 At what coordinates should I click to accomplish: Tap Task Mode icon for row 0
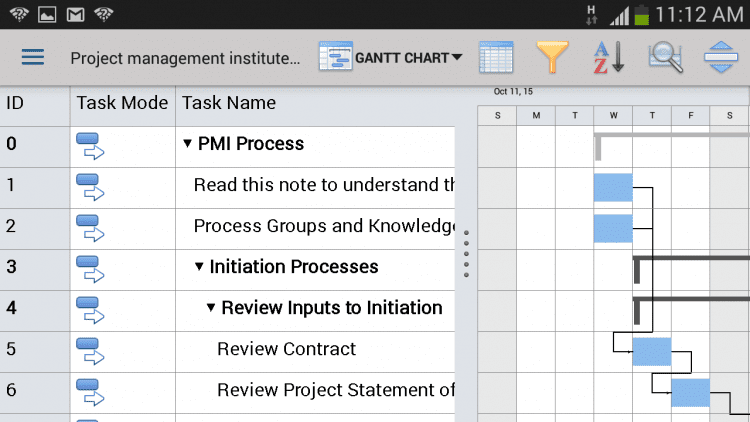tap(90, 146)
